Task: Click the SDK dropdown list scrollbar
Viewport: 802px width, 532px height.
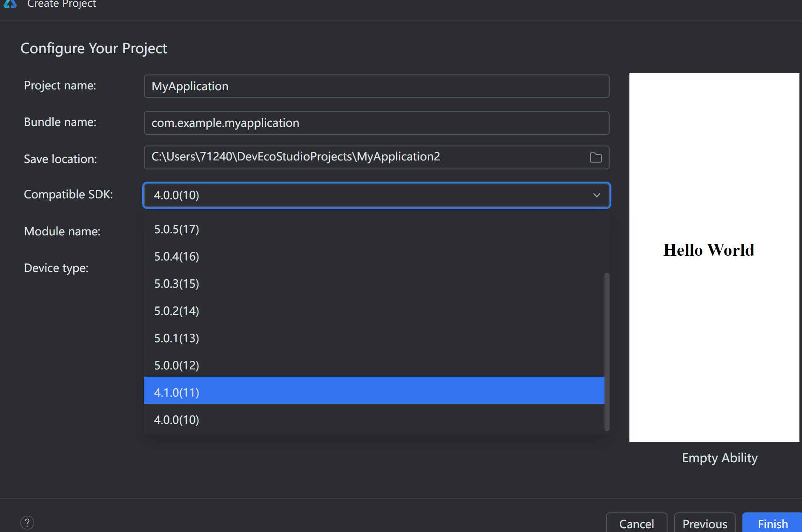Action: point(607,351)
